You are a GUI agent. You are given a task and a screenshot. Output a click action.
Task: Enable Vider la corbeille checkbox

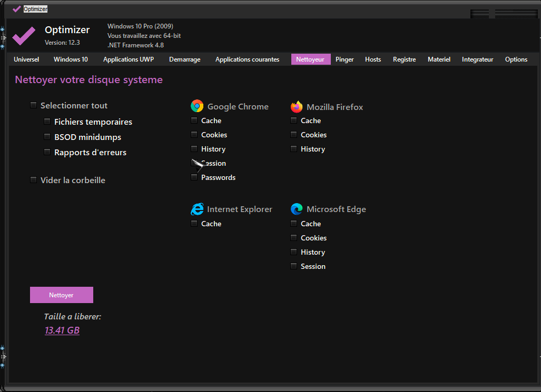coord(34,180)
